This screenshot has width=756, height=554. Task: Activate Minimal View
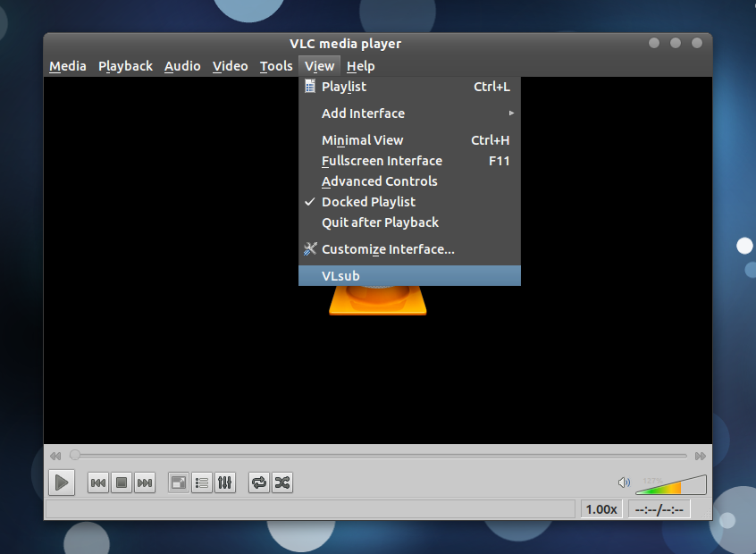coord(362,139)
